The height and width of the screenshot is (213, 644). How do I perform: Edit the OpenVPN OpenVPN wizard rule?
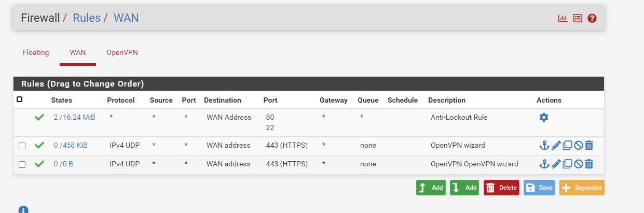556,164
